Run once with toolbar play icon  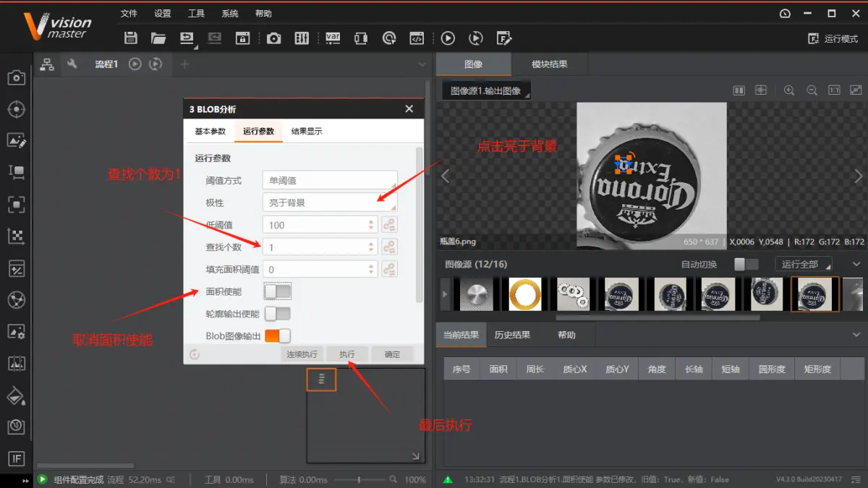[448, 38]
